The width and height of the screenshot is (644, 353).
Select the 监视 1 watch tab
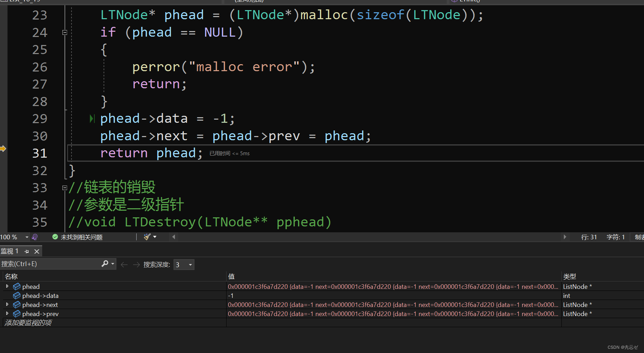point(9,251)
